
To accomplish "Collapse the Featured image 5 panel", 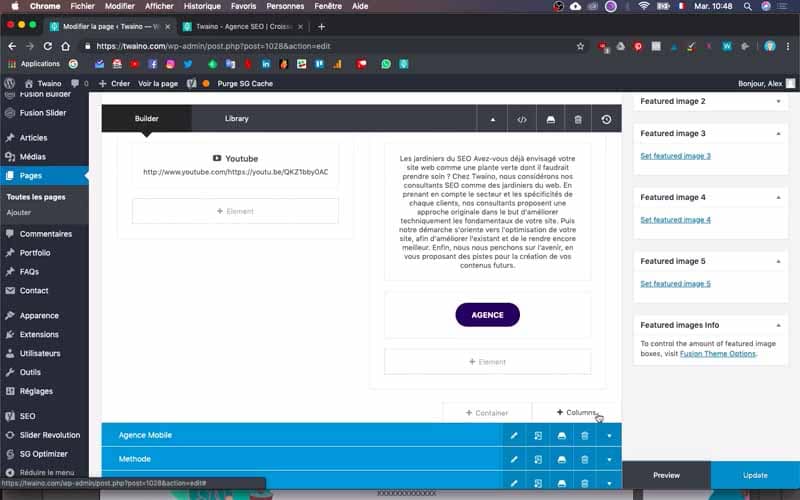I will [778, 261].
